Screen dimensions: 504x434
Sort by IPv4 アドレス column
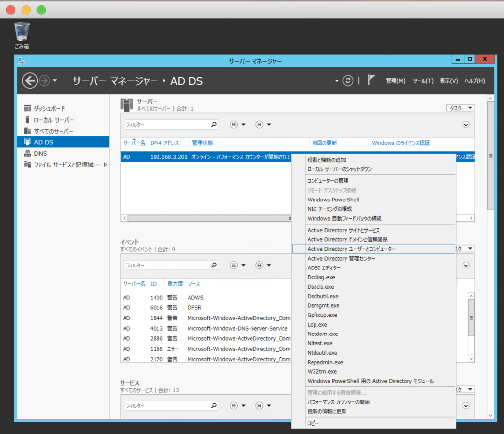(x=164, y=143)
